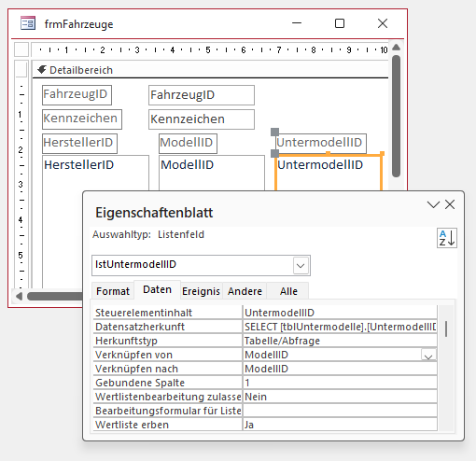
Task: Click the move handle of UntermodellID list box
Action: (274, 153)
